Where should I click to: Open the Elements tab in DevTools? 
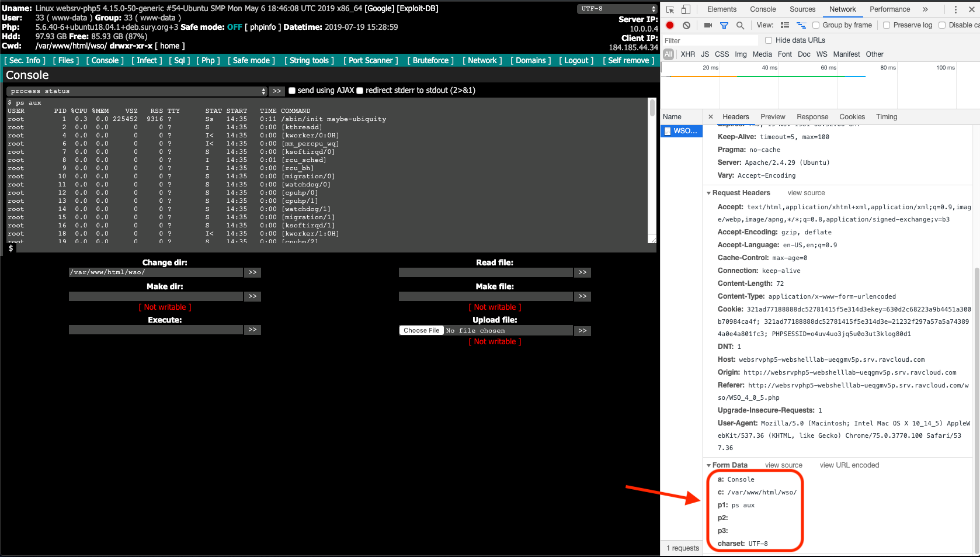(x=722, y=9)
